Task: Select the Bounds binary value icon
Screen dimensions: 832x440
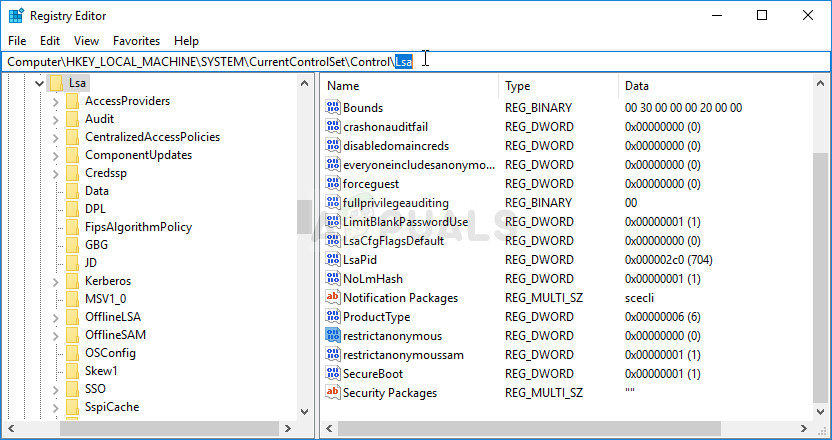Action: (x=333, y=107)
